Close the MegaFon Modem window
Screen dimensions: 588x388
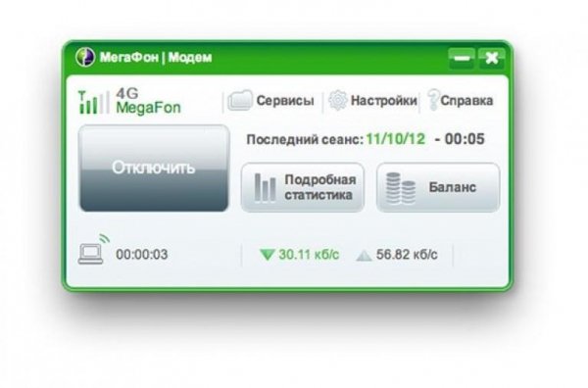coord(492,59)
